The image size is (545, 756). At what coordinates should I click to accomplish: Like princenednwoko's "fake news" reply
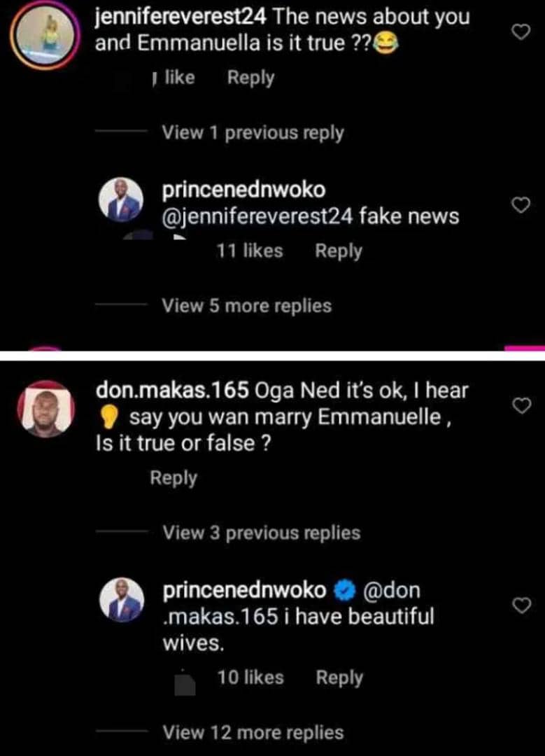pyautogui.click(x=519, y=204)
